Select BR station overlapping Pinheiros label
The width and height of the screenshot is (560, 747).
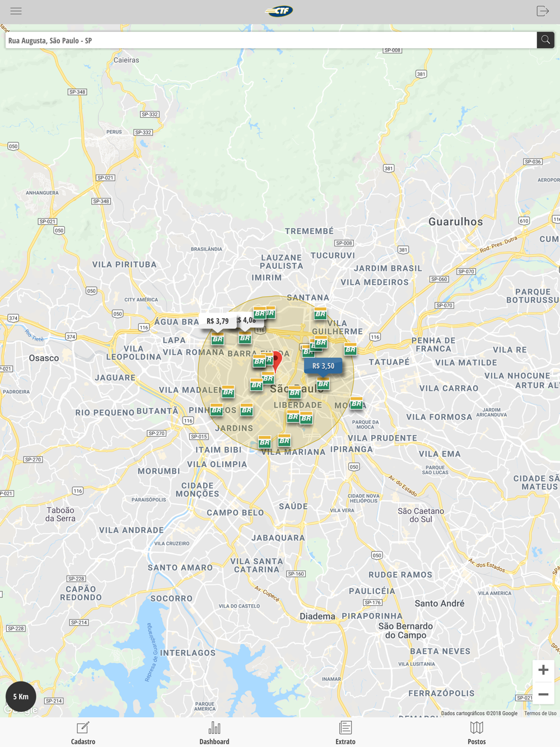tap(217, 410)
